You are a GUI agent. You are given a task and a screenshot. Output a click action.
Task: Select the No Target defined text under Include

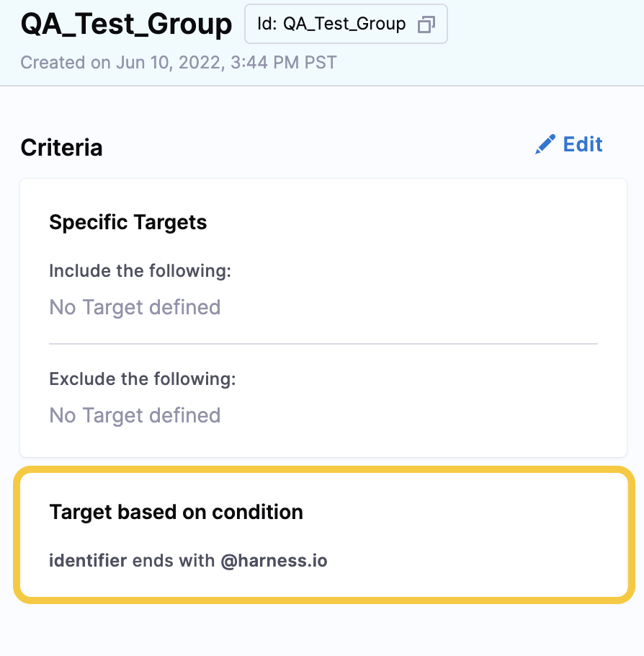(x=135, y=307)
